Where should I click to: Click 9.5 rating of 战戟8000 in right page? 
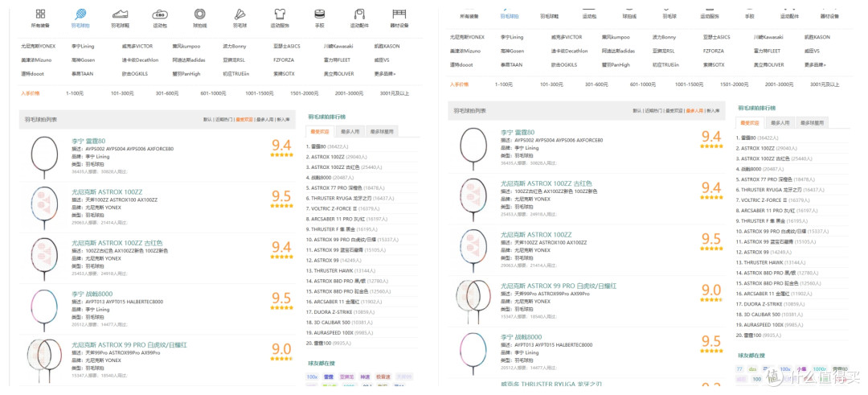tap(710, 341)
